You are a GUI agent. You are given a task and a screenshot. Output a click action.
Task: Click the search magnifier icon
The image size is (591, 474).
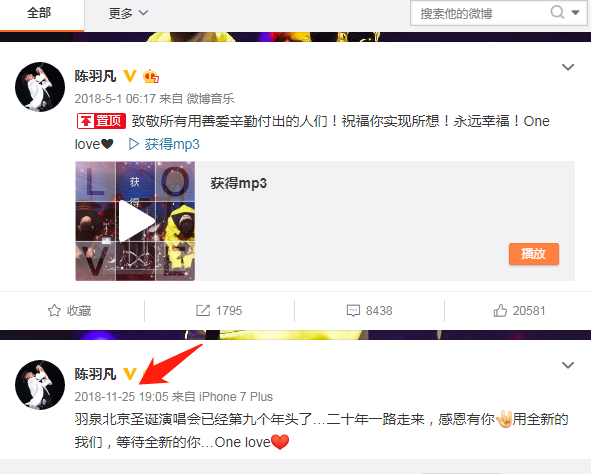point(557,12)
